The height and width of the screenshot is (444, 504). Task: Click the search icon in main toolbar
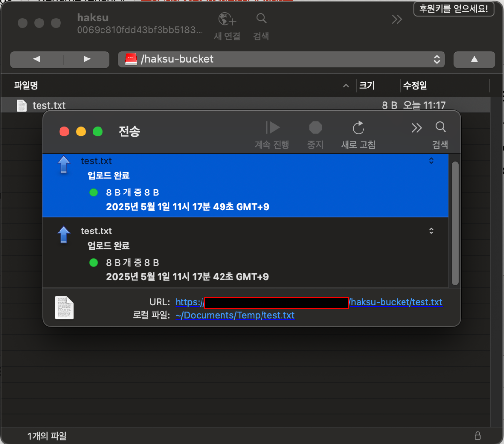point(261,19)
